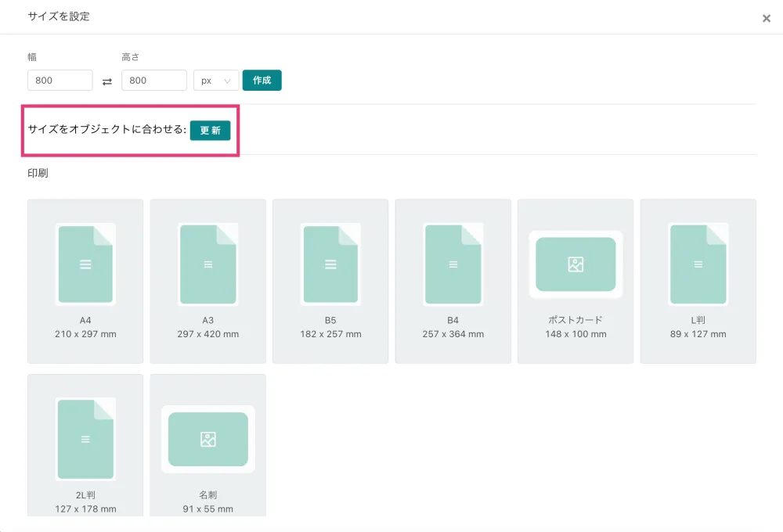Choose the ポストカード 148 x 100 mm preset
783x532 pixels.
point(576,282)
